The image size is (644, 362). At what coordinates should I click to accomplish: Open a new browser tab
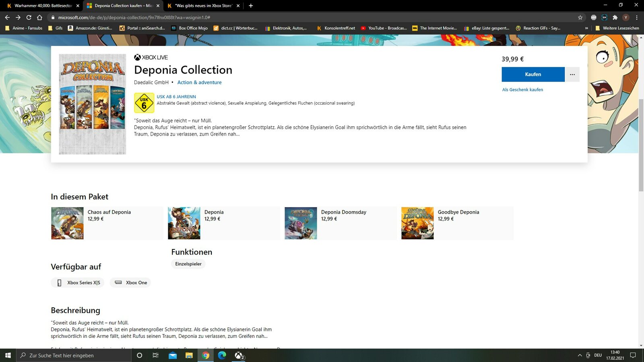click(x=251, y=6)
